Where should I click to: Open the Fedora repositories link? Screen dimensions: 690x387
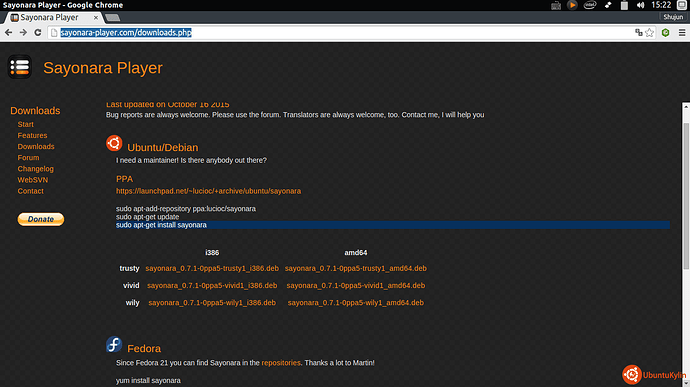281,363
